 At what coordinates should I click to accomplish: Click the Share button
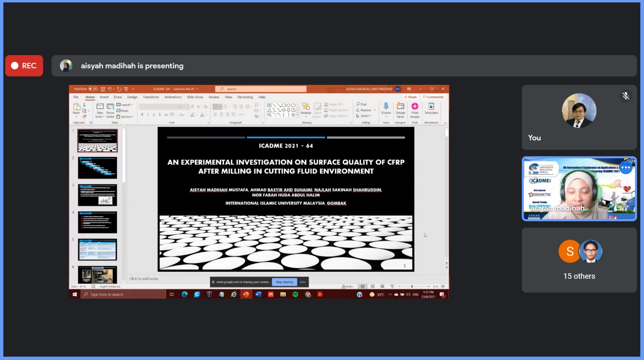pyautogui.click(x=410, y=97)
